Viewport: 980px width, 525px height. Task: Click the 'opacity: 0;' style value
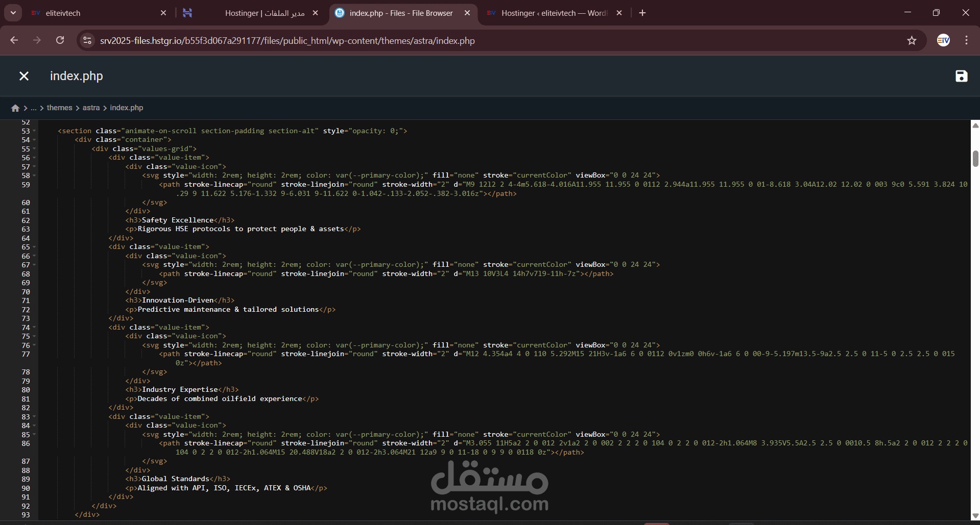375,131
